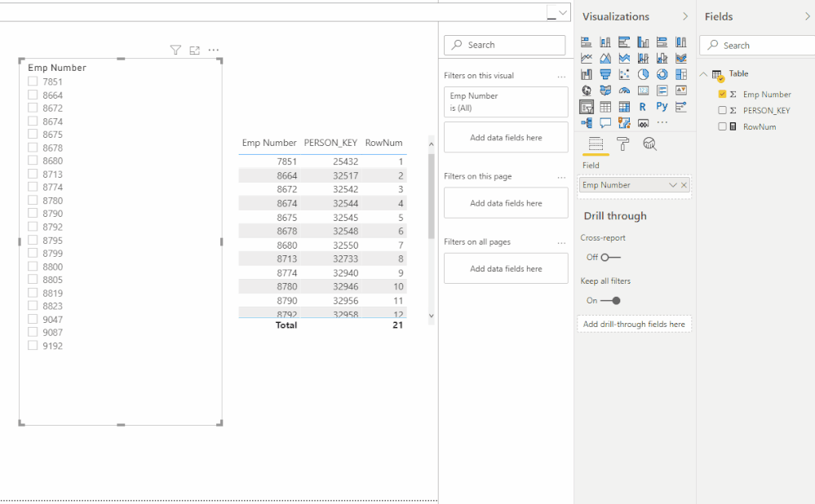The height and width of the screenshot is (504, 815).
Task: Open the formula bar dropdown chevron
Action: coord(563,12)
